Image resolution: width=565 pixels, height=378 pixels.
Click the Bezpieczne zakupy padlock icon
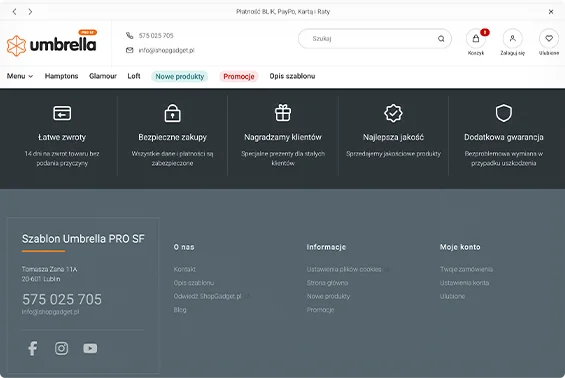pyautogui.click(x=173, y=113)
